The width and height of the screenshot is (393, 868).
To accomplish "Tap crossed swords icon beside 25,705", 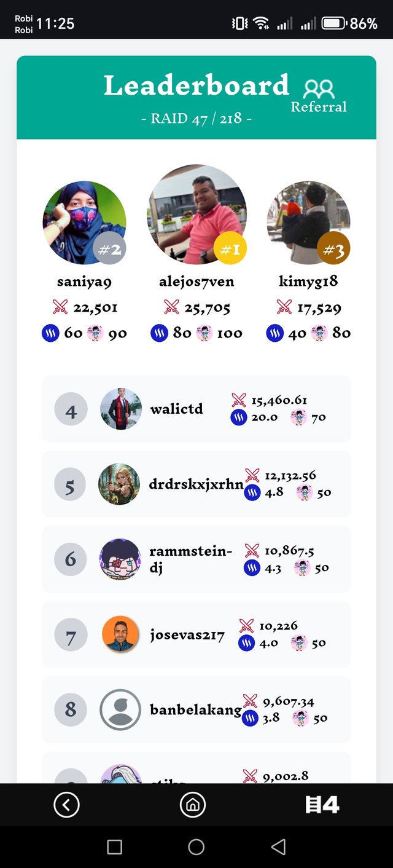I will [x=171, y=307].
